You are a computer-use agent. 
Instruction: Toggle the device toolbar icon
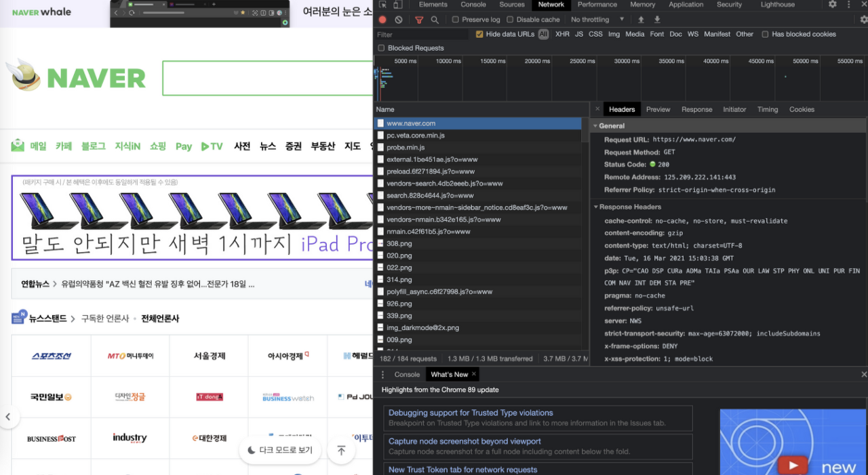(x=398, y=5)
